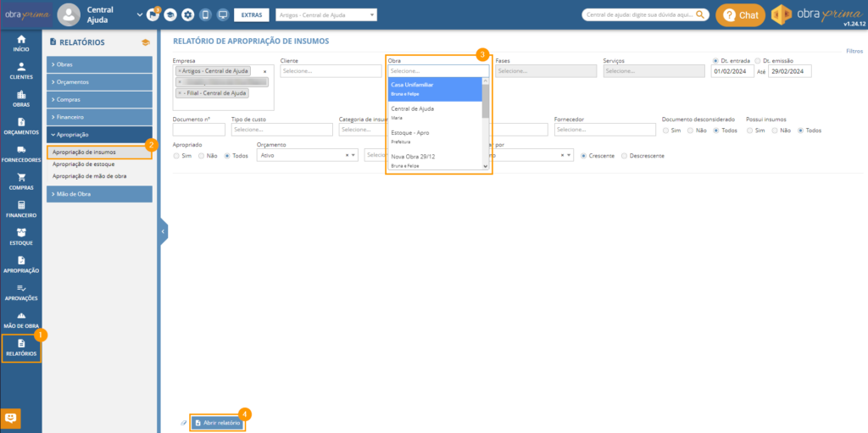Click the desktop monitor icon in header

click(223, 15)
